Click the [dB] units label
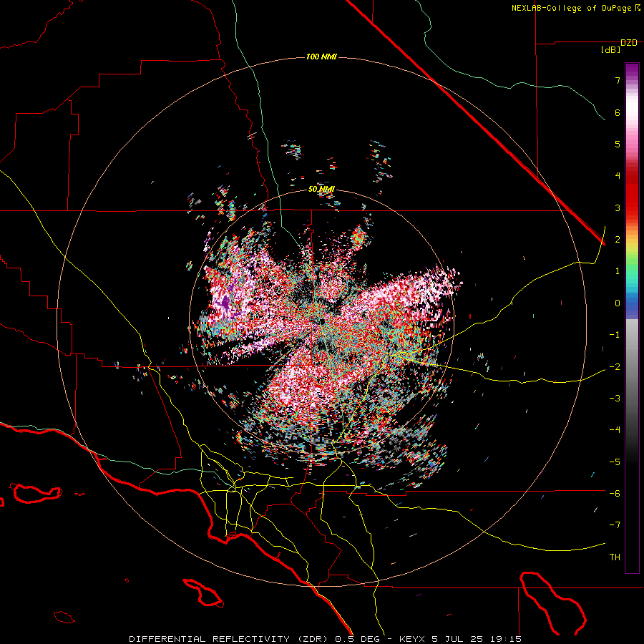The height and width of the screenshot is (644, 644). pos(611,50)
